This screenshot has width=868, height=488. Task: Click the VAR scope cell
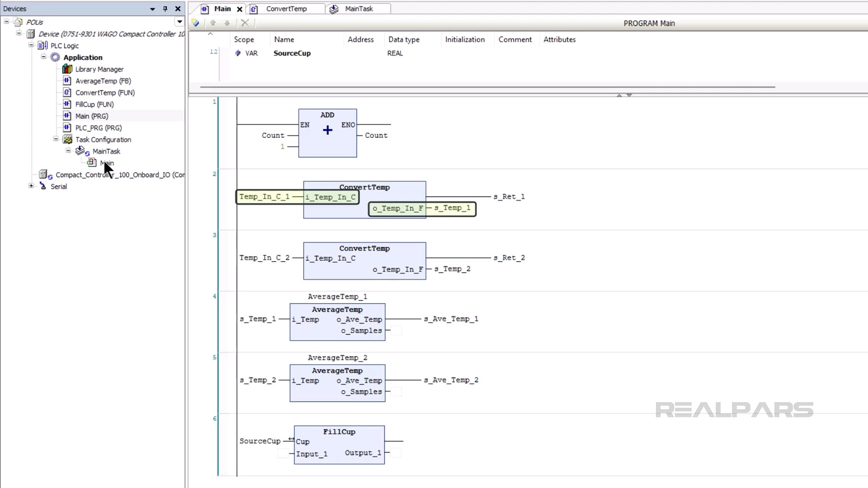tap(251, 53)
